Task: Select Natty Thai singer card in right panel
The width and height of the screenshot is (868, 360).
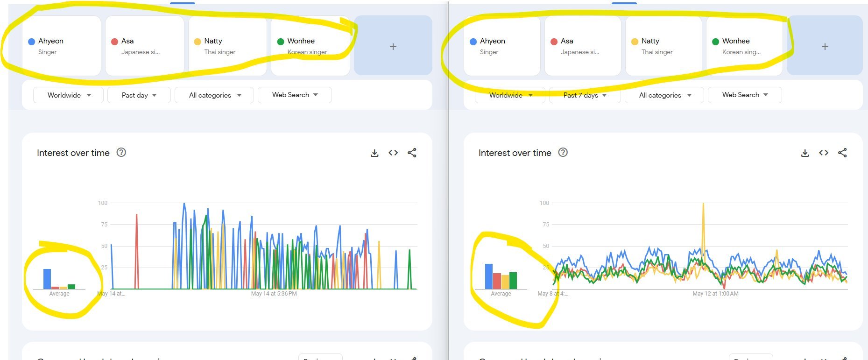Action: (x=663, y=46)
